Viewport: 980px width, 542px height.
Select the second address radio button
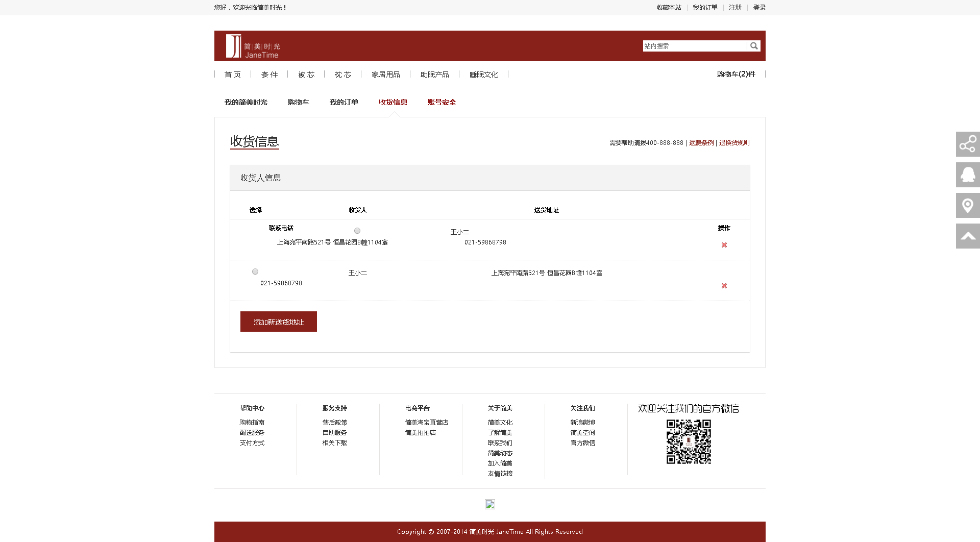click(x=255, y=272)
